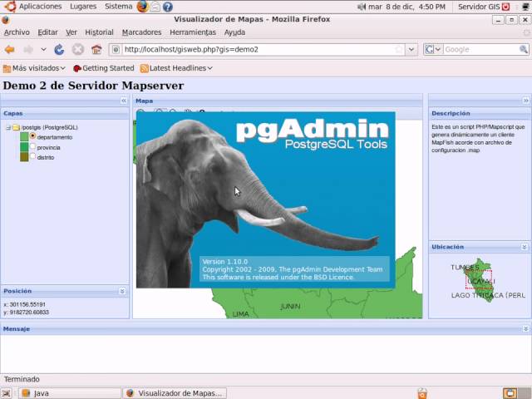Click the Getting Started bookmark icon
Screen dimensions: 532x399
(x=77, y=68)
